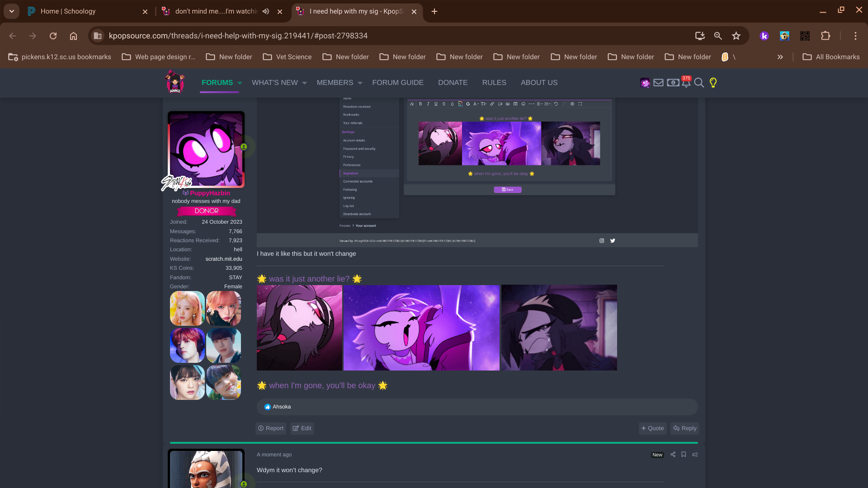
Task: Go to DONATE page
Action: pos(453,83)
